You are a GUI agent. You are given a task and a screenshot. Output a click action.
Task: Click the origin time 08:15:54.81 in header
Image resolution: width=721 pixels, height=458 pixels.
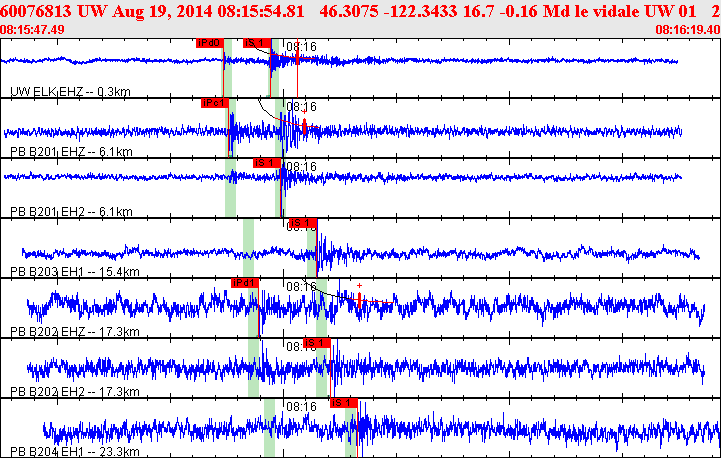coord(261,11)
